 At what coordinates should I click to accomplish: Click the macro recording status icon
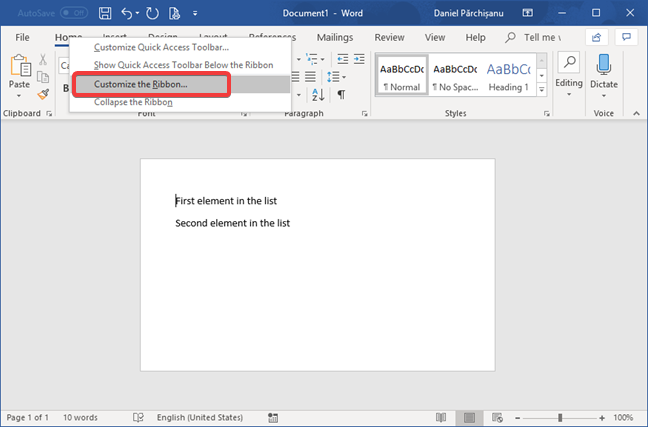coord(273,418)
